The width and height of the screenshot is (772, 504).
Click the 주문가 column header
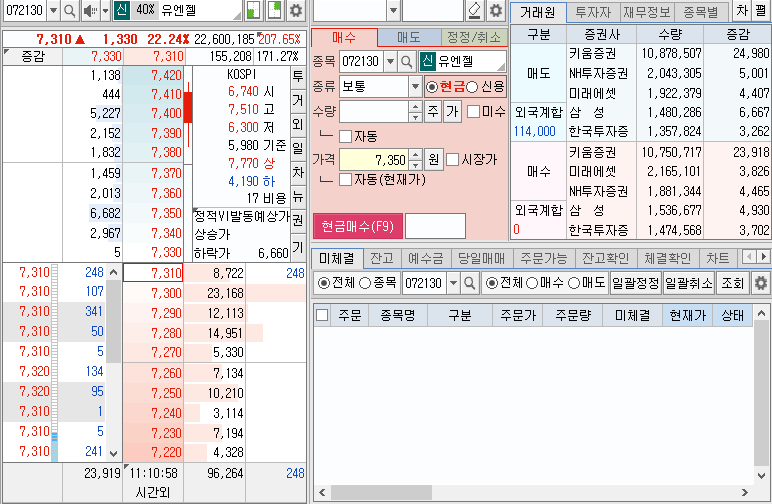pyautogui.click(x=518, y=315)
